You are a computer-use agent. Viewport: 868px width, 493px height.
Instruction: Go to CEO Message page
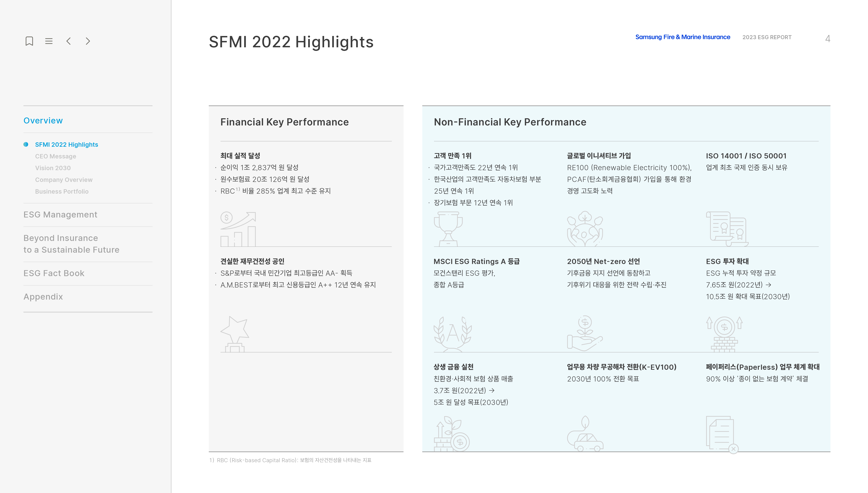pos(55,156)
